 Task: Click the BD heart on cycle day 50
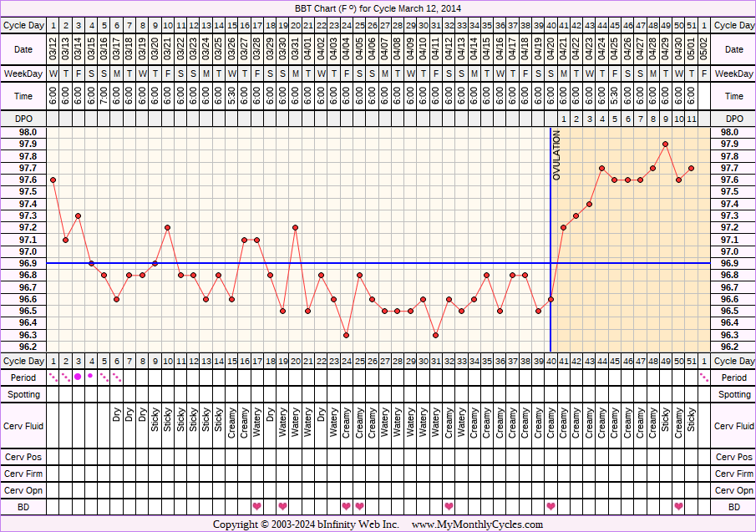tap(678, 506)
